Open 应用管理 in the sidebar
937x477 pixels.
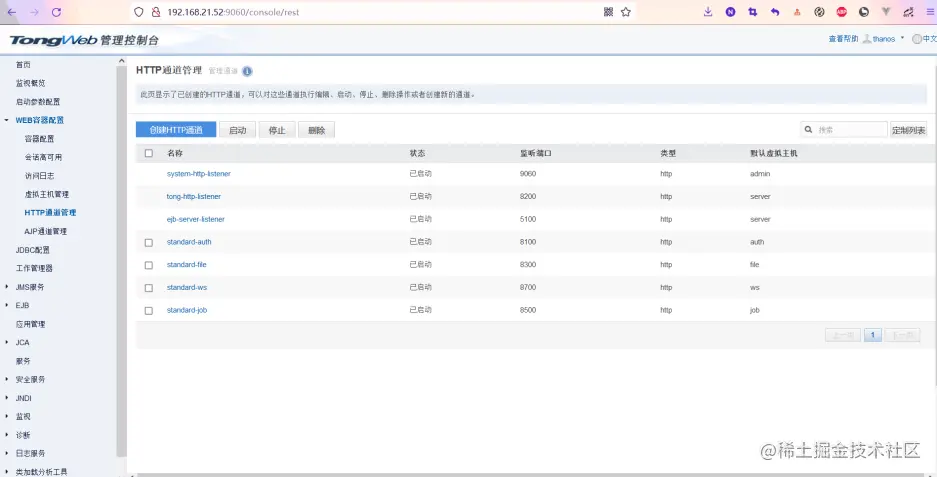tap(30, 324)
